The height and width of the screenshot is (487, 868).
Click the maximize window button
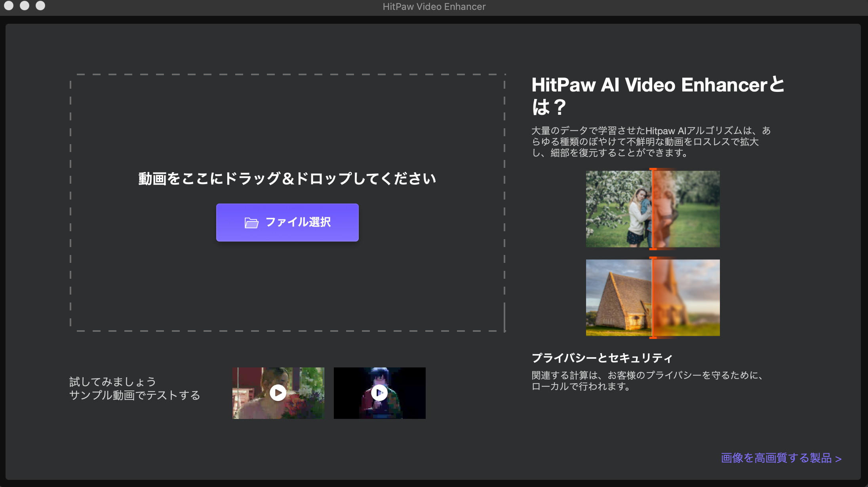(x=40, y=6)
